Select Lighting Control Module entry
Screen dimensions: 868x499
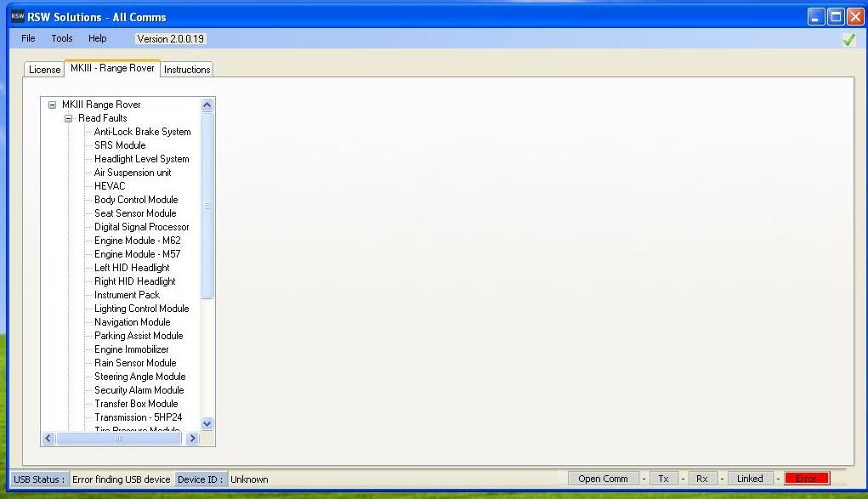click(142, 309)
